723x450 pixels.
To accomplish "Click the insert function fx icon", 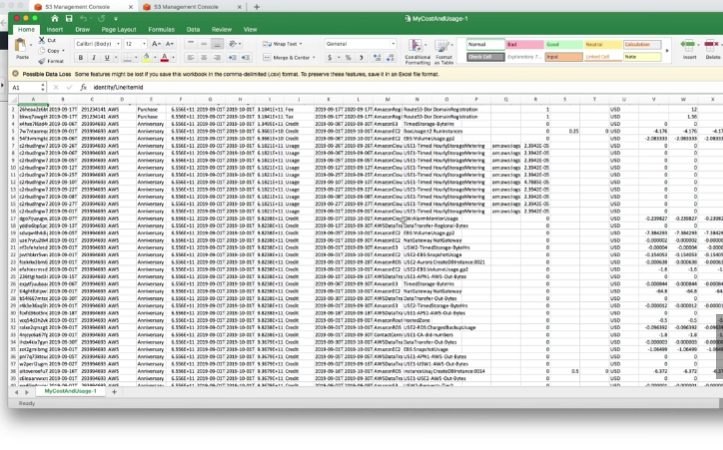I will click(x=83, y=87).
